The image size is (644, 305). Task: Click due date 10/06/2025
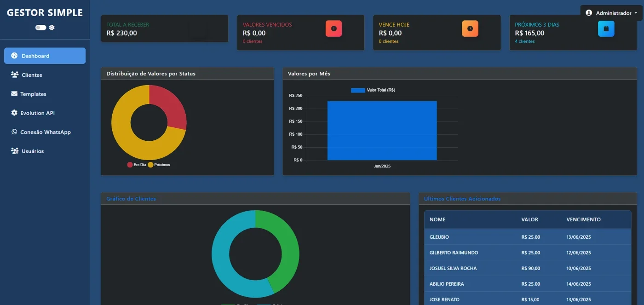click(x=579, y=268)
